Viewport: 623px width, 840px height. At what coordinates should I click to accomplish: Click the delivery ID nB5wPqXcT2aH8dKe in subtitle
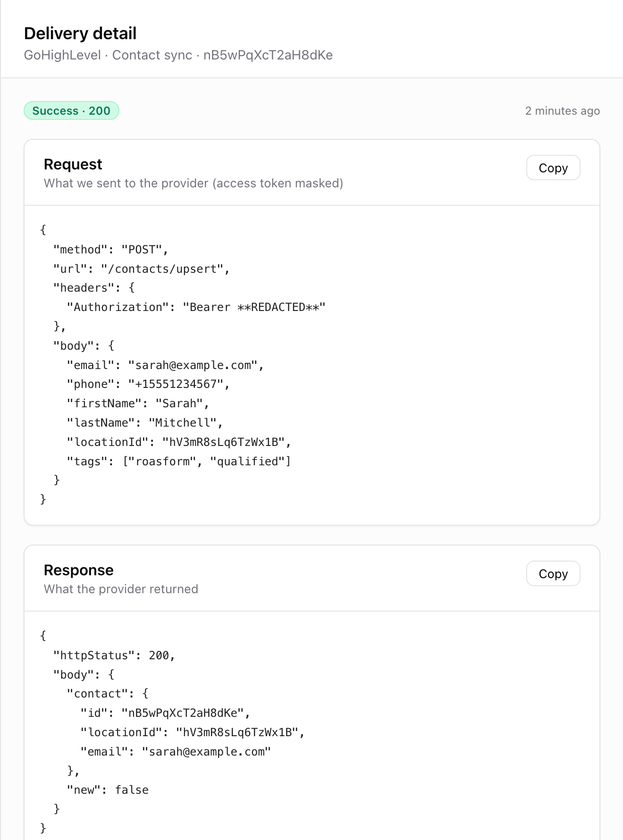coord(268,55)
